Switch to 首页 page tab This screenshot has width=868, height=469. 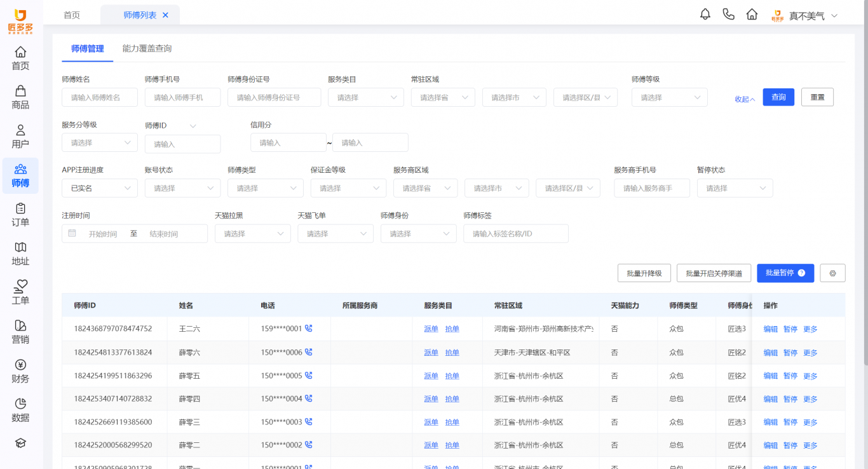[x=72, y=15]
